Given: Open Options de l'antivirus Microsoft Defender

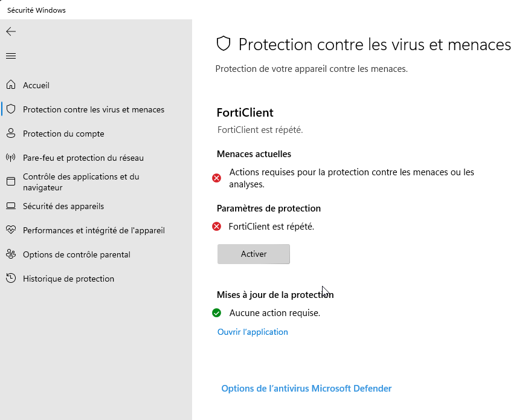Looking at the screenshot, I should 306,389.
